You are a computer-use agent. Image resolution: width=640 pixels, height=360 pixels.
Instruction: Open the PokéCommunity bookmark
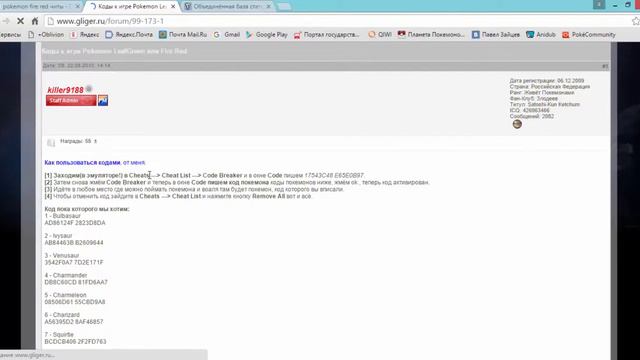click(589, 35)
